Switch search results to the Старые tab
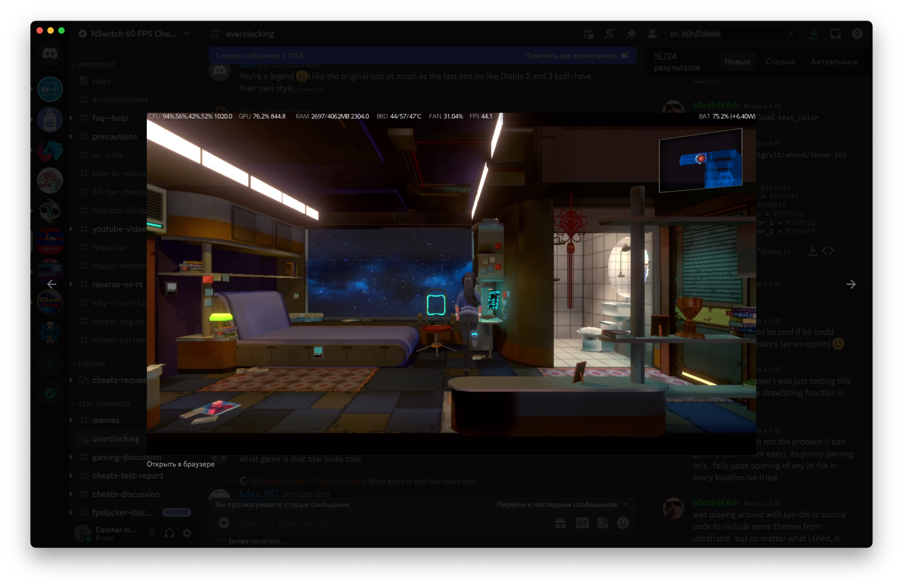 [780, 61]
